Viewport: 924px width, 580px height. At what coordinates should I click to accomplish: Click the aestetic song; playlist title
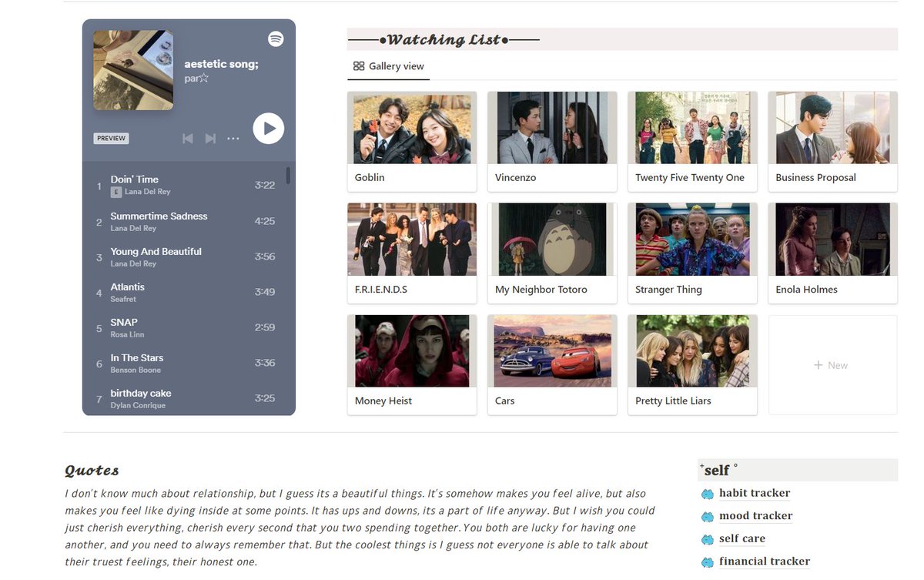(222, 64)
